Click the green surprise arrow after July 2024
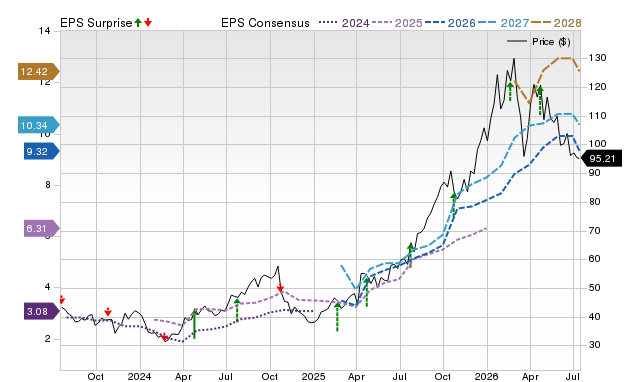This screenshot has width=640, height=382. (x=237, y=311)
